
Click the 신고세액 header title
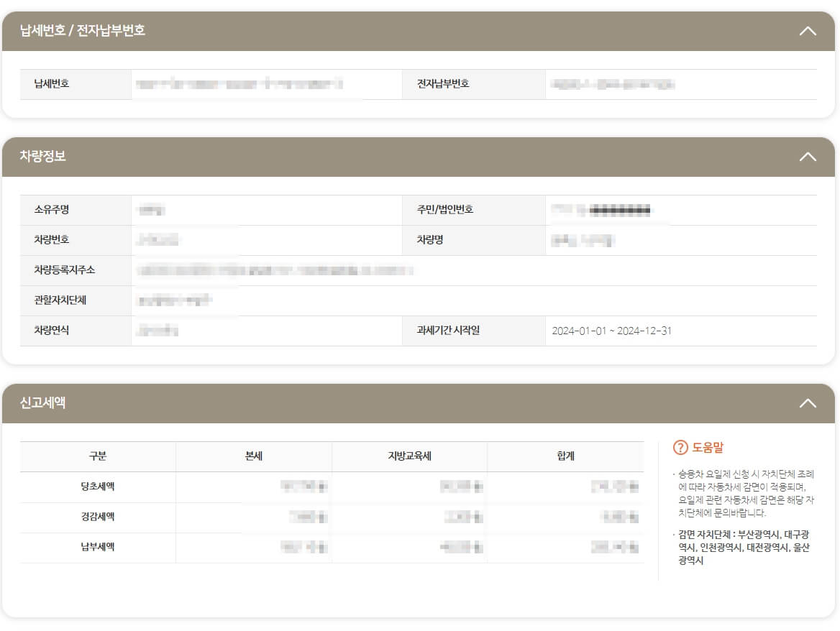tap(43, 402)
